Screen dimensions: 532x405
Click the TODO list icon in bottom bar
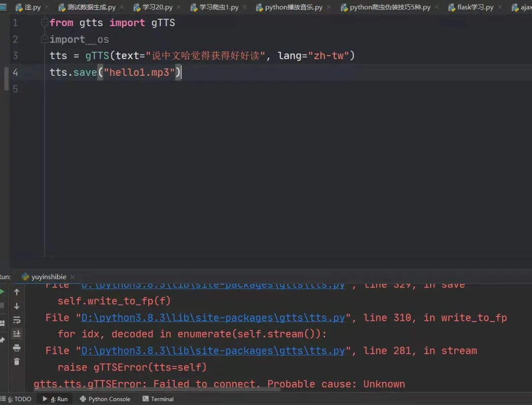click(3, 399)
